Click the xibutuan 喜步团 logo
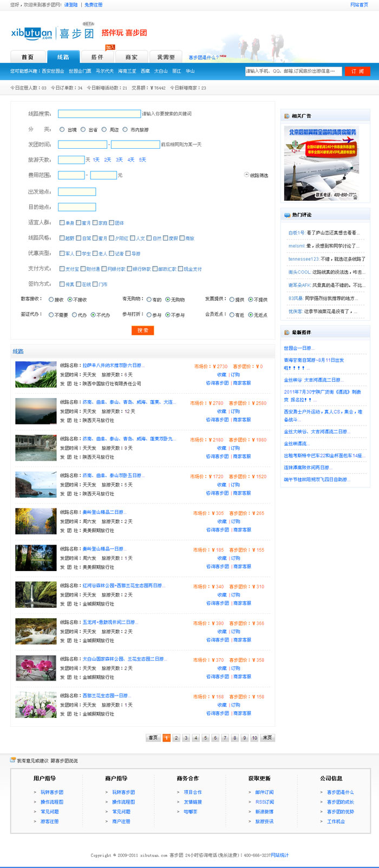 click(x=52, y=33)
